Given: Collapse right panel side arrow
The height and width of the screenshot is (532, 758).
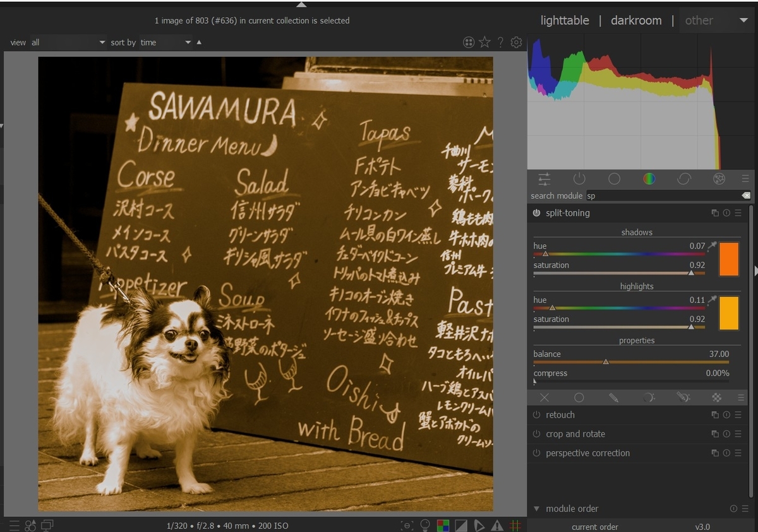Looking at the screenshot, I should 755,270.
